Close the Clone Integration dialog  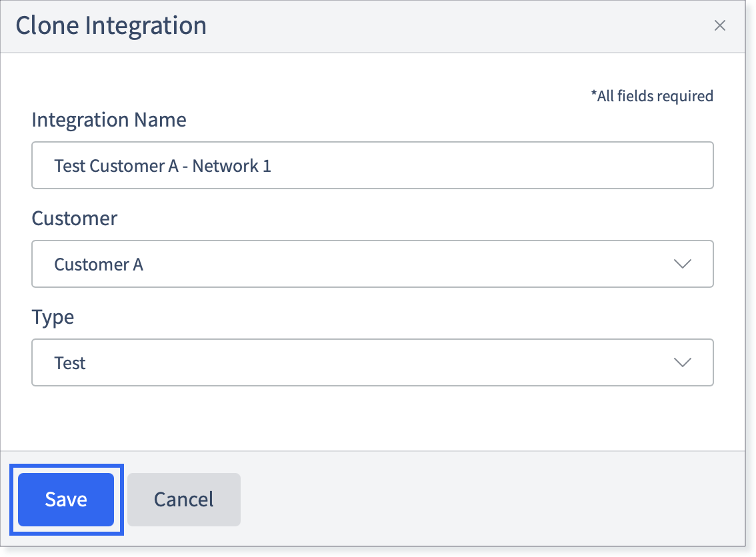(719, 25)
